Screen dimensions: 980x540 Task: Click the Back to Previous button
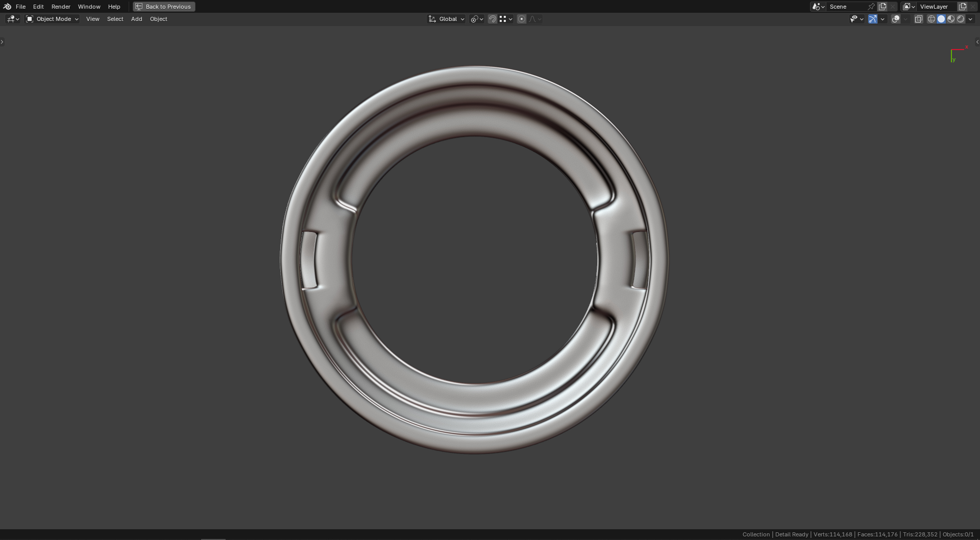pyautogui.click(x=164, y=7)
